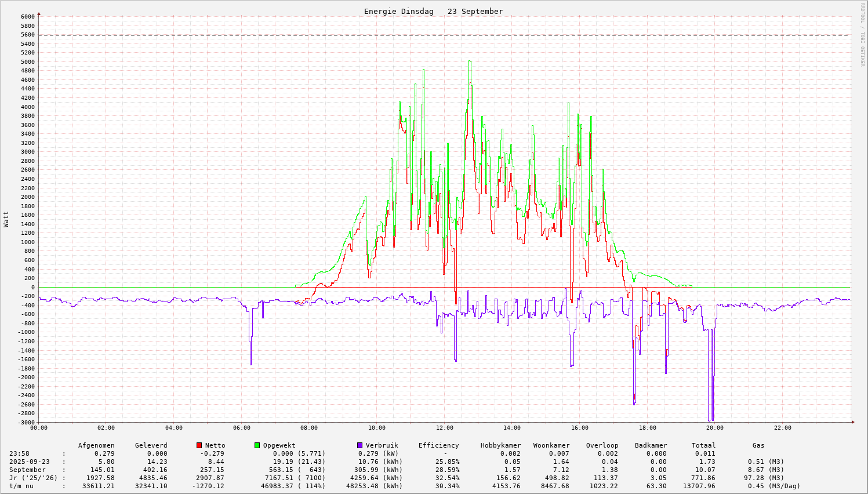Click the RRDTOOL / TOBI OETIKER watermark
This screenshot has height=494, width=868.
click(x=862, y=35)
